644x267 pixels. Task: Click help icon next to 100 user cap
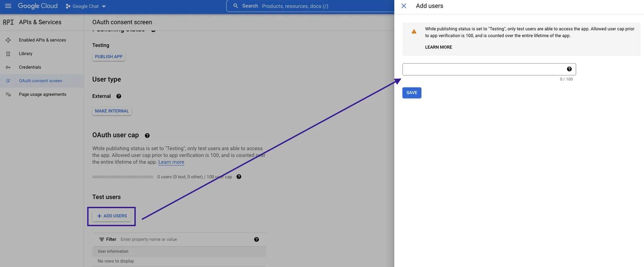tap(239, 177)
